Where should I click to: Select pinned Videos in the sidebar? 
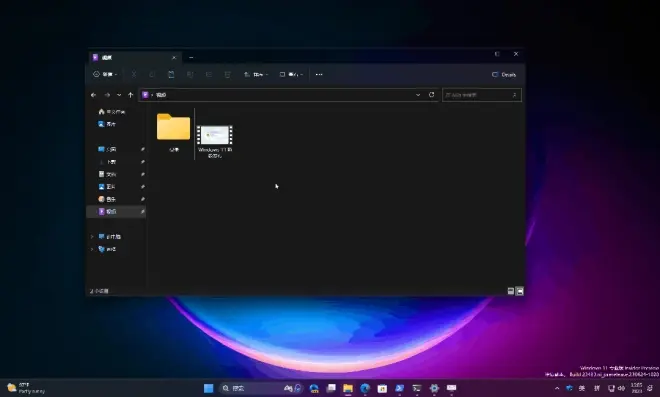[116, 211]
